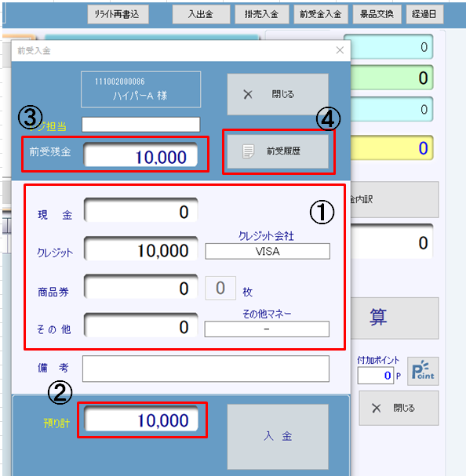
Task: Open the クレジット会社 VISA selector
Action: [268, 251]
